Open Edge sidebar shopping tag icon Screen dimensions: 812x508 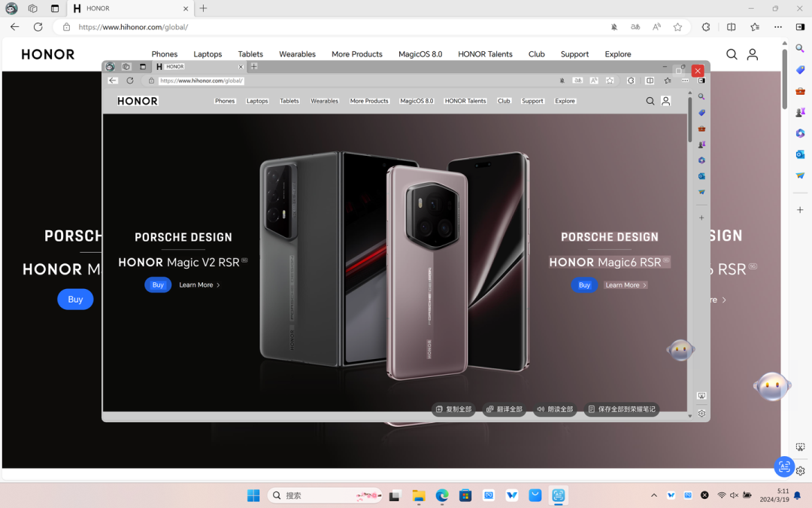click(800, 69)
